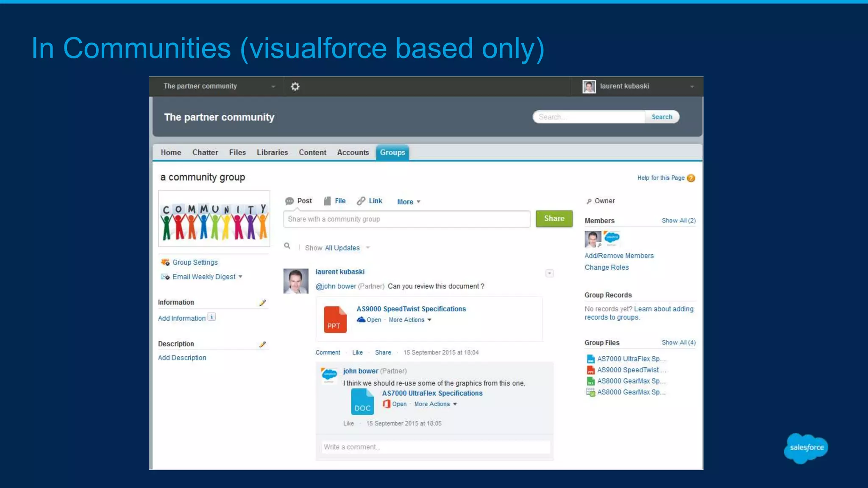868x488 pixels.
Task: Click the laurent kubaski member photo in Members
Action: pos(593,239)
